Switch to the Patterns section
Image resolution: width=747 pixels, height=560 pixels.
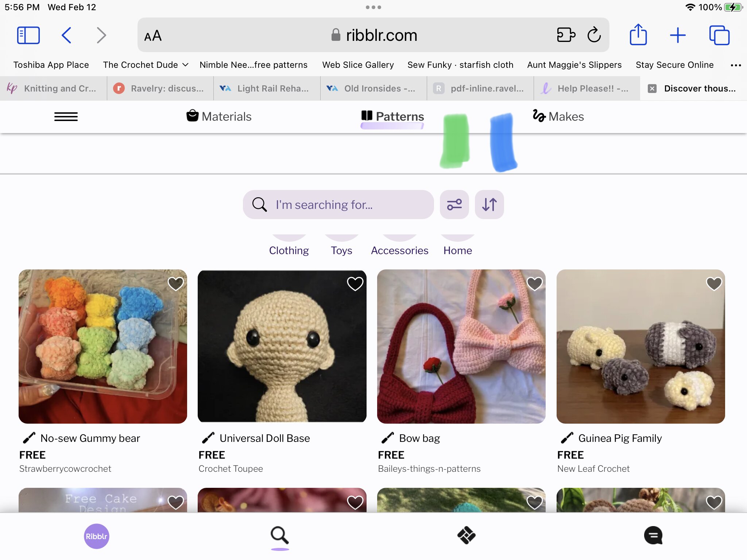click(x=392, y=116)
